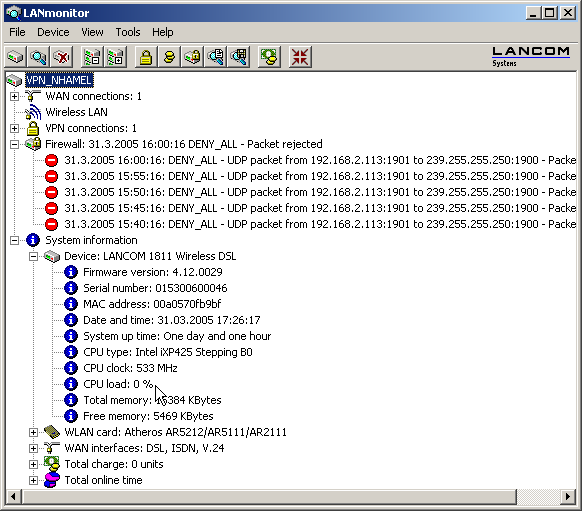
Task: Click the remove device red-X toolbar icon
Action: click(62, 57)
